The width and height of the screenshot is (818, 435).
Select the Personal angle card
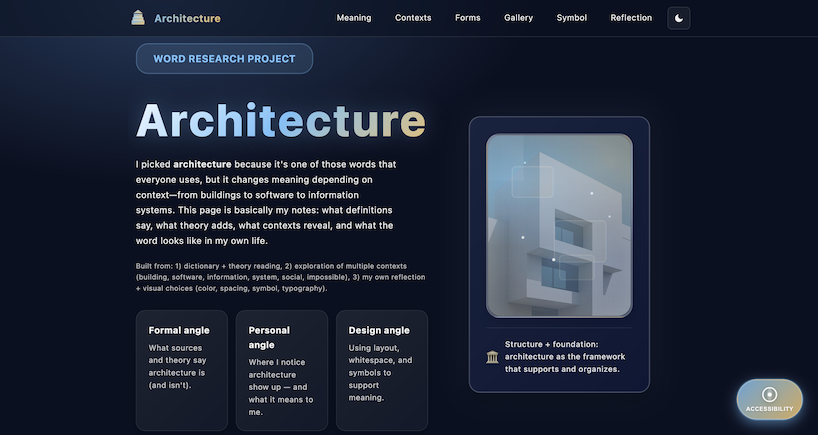coord(281,370)
